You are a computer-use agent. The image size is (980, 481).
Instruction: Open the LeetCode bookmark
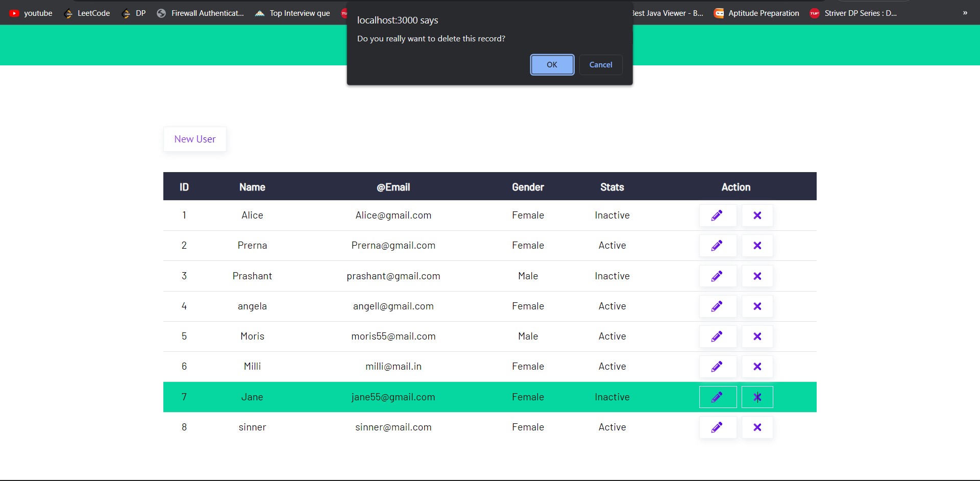tap(87, 13)
